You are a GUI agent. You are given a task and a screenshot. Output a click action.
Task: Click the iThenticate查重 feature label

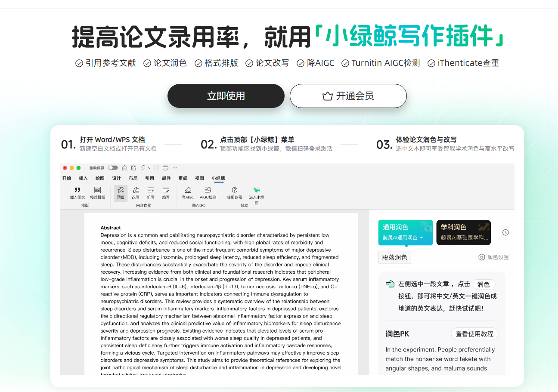coord(468,63)
